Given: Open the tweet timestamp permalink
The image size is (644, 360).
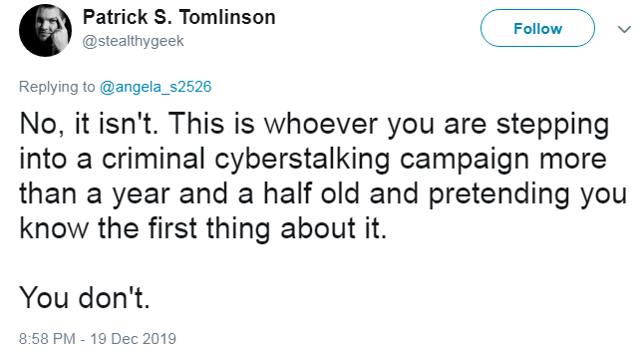Looking at the screenshot, I should click(x=98, y=339).
